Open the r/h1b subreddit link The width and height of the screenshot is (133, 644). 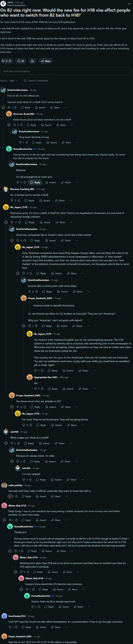(x=10, y=3)
